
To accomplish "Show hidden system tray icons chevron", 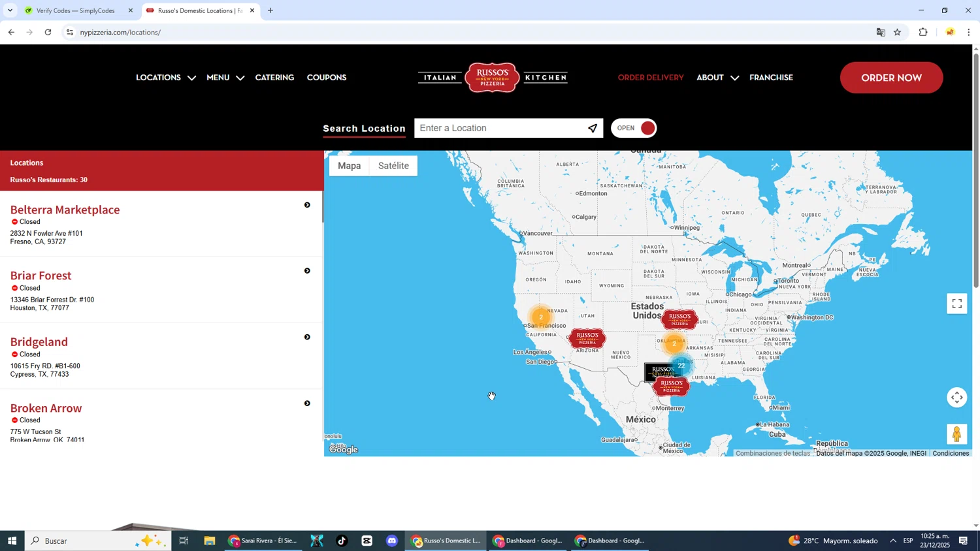I will [893, 541].
